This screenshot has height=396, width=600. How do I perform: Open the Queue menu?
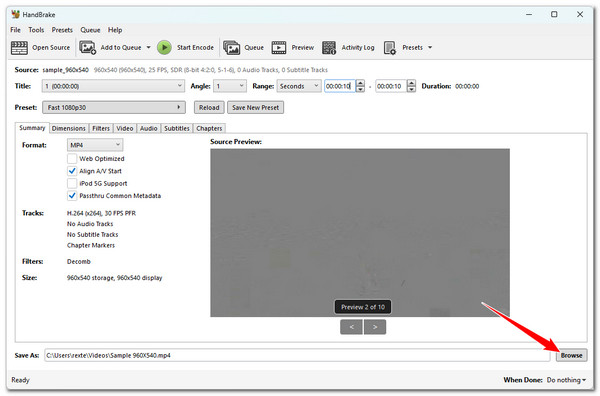[90, 30]
